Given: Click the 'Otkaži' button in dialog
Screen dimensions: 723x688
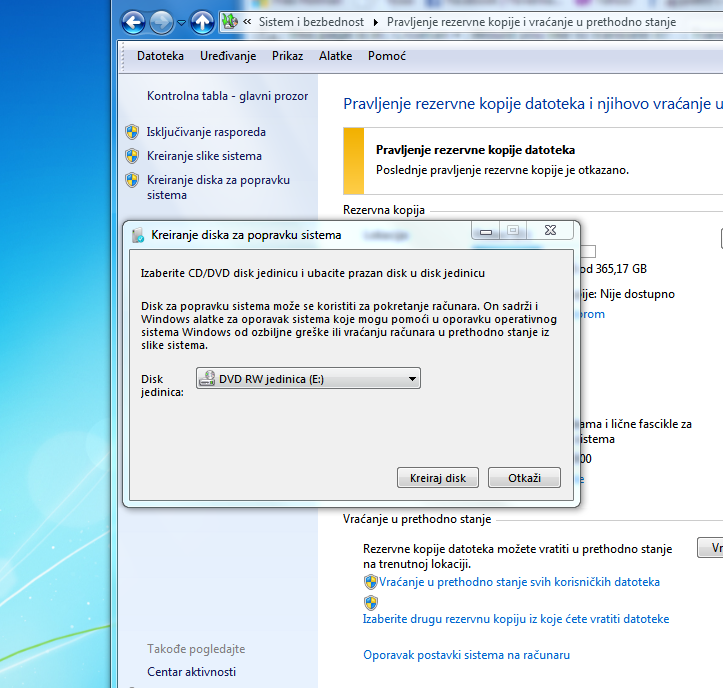Looking at the screenshot, I should tap(524, 478).
